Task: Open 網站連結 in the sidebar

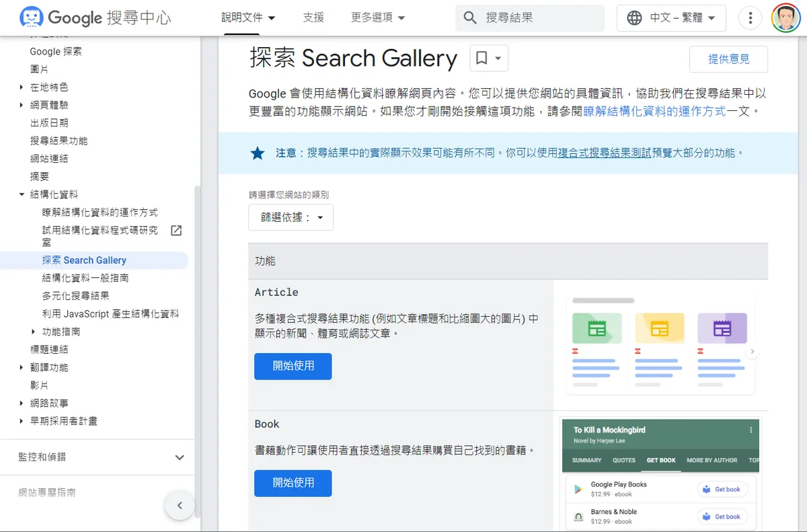Action: pos(49,159)
